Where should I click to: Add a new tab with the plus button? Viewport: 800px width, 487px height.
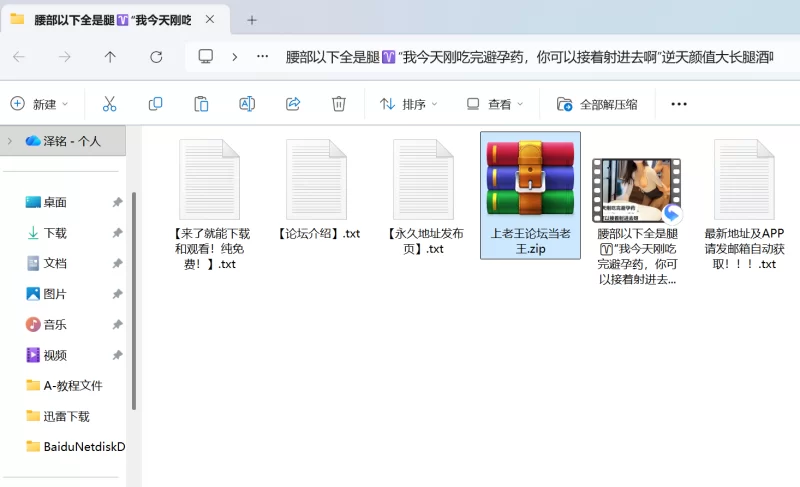(252, 20)
